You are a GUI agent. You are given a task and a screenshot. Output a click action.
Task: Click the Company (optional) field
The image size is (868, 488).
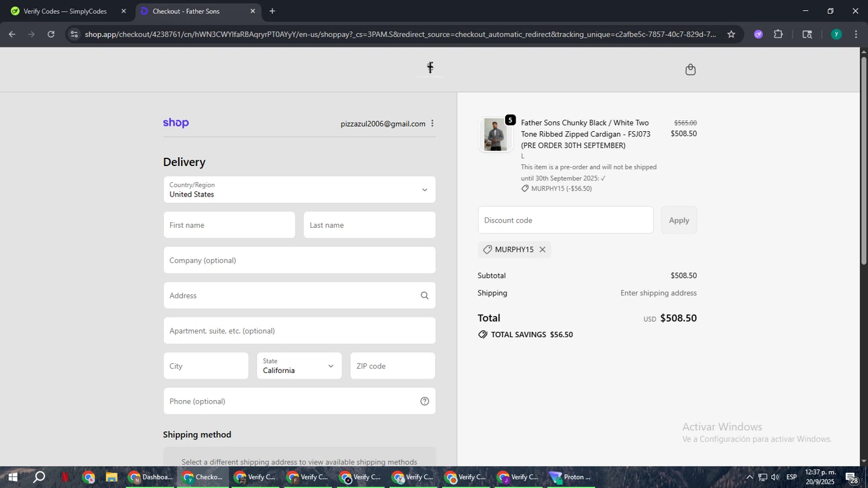click(299, 260)
